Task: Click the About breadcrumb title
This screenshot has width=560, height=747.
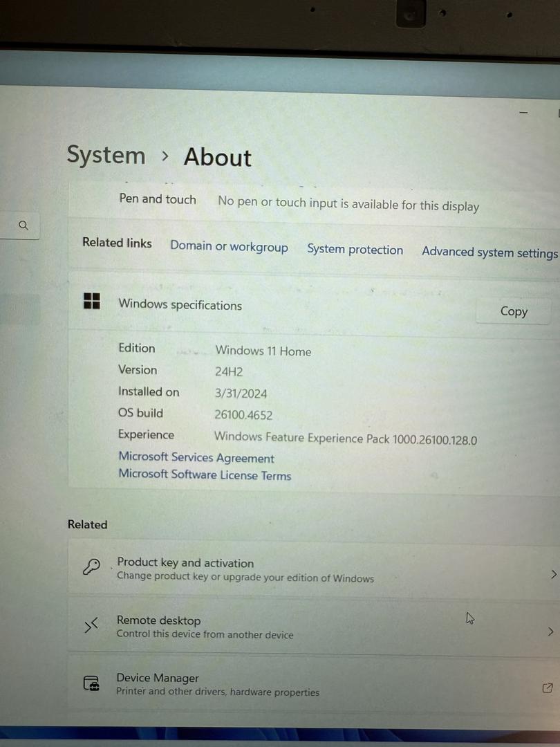Action: pos(218,157)
